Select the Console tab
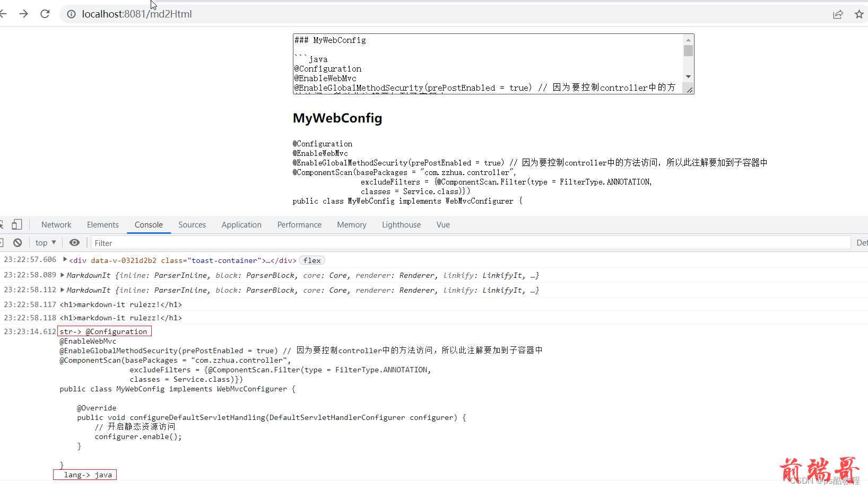The width and height of the screenshot is (868, 490). [x=149, y=225]
